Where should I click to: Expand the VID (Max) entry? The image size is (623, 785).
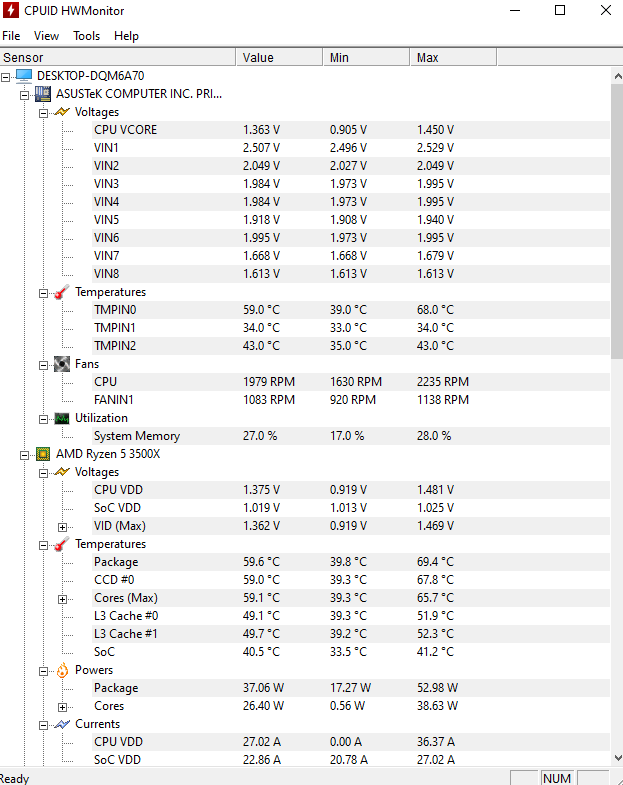(63, 527)
